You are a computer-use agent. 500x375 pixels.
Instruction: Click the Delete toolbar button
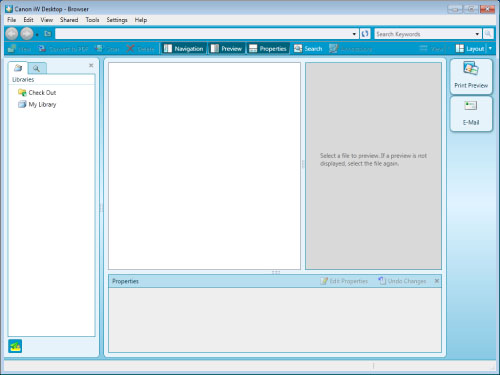[x=140, y=49]
